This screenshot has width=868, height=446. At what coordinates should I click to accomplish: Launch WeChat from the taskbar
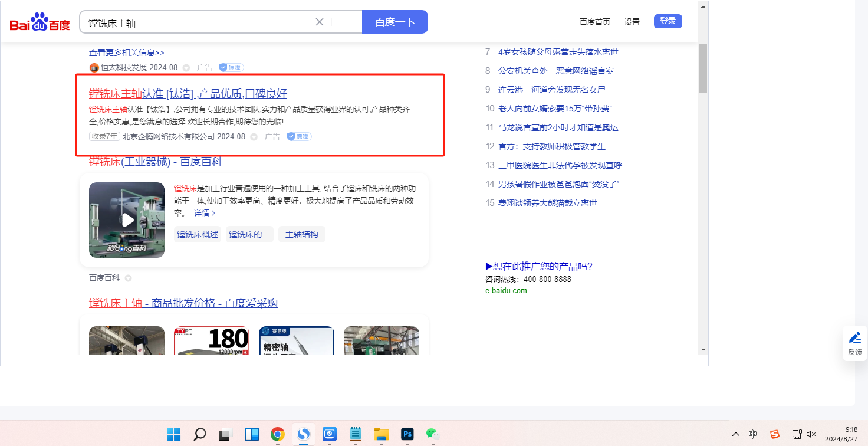[433, 434]
